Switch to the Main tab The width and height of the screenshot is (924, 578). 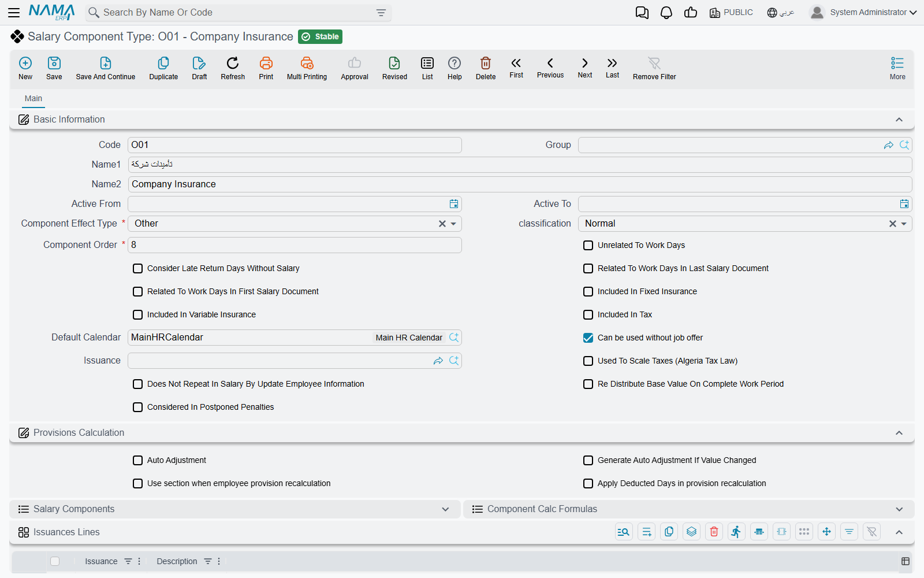coord(33,98)
